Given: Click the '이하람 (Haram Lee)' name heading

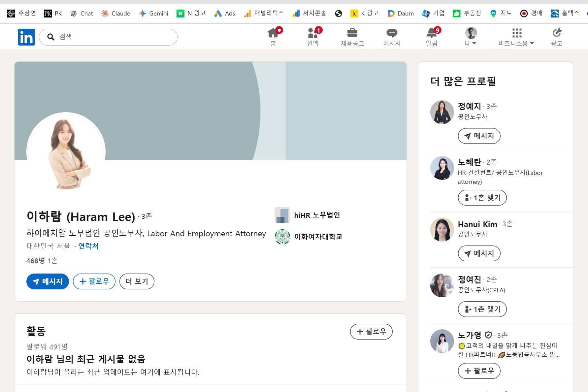Looking at the screenshot, I should 81,216.
